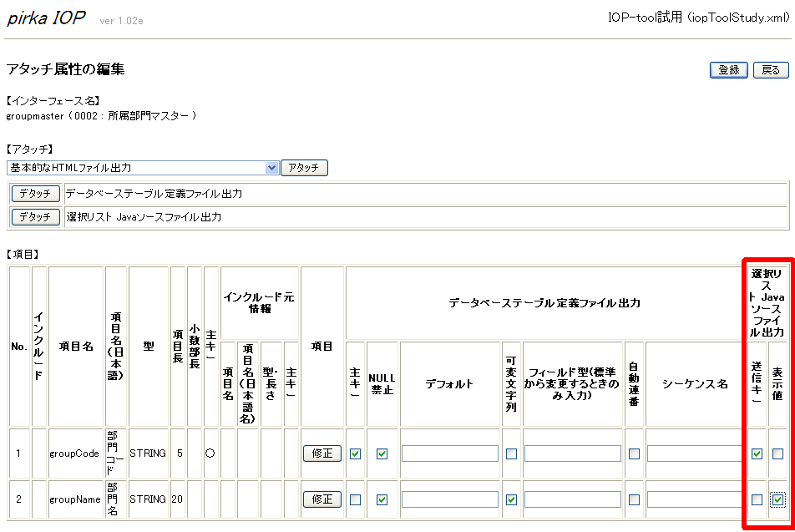795x532 pixels.
Task: Click the 戻る (back) button
Action: [771, 70]
